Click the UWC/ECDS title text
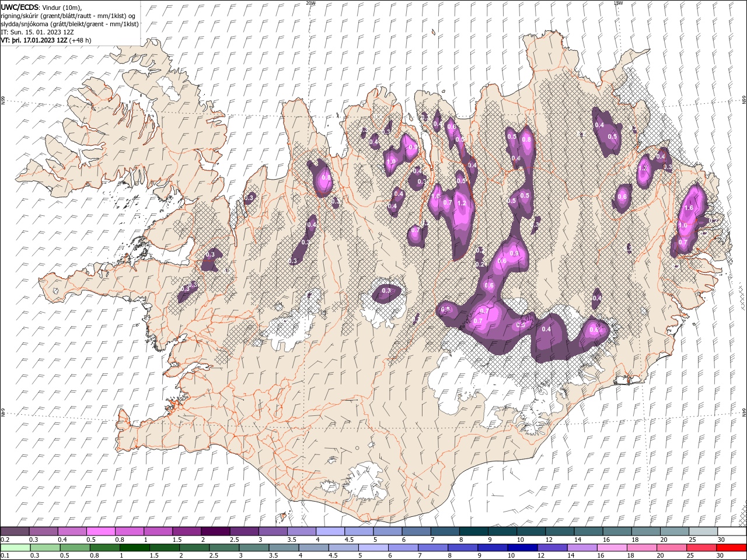Viewport: 747px width, 560px height. [x=20, y=6]
